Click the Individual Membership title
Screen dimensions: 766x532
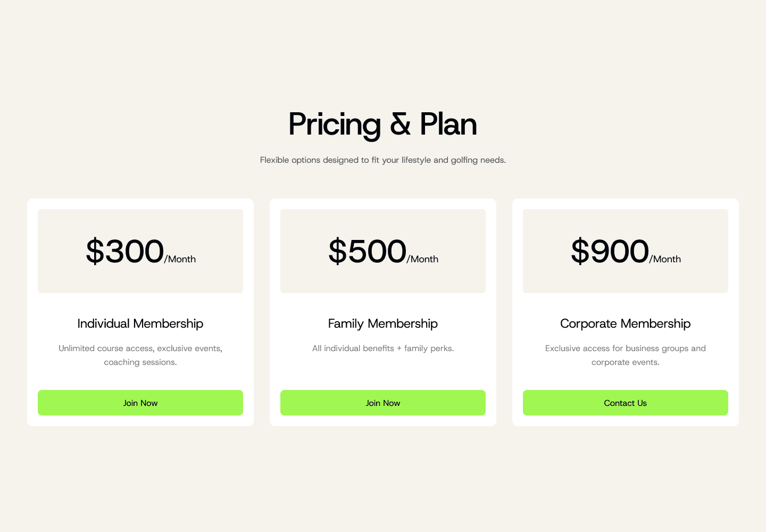coord(140,323)
